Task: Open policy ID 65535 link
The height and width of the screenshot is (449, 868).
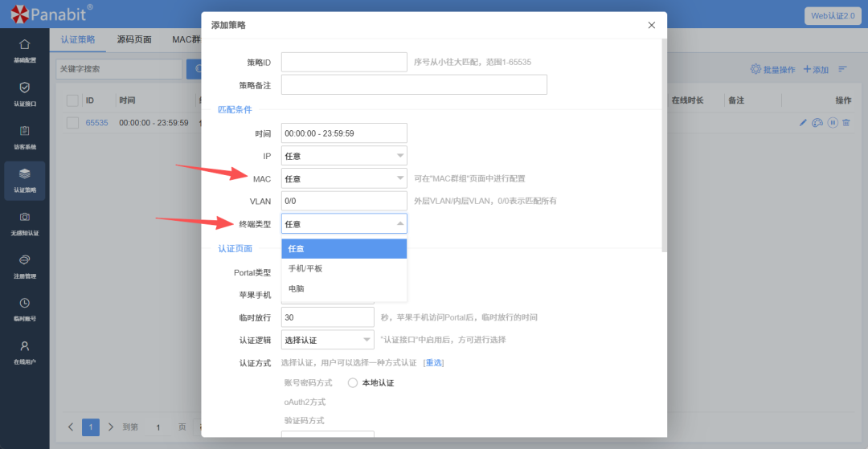Action: point(97,123)
